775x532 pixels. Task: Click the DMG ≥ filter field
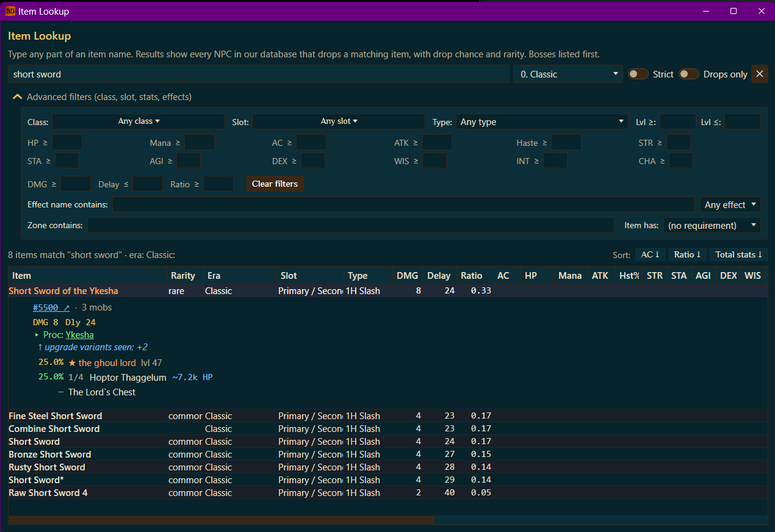click(x=76, y=184)
